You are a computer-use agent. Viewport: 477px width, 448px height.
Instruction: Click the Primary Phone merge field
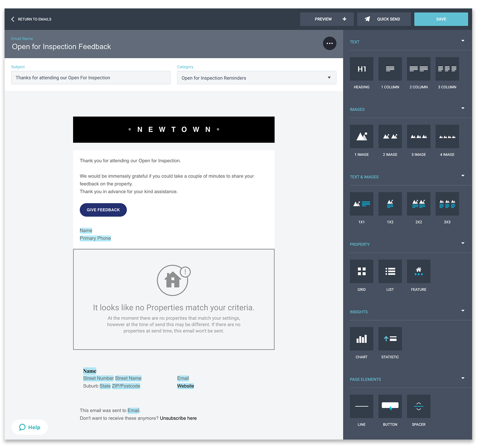tap(95, 238)
